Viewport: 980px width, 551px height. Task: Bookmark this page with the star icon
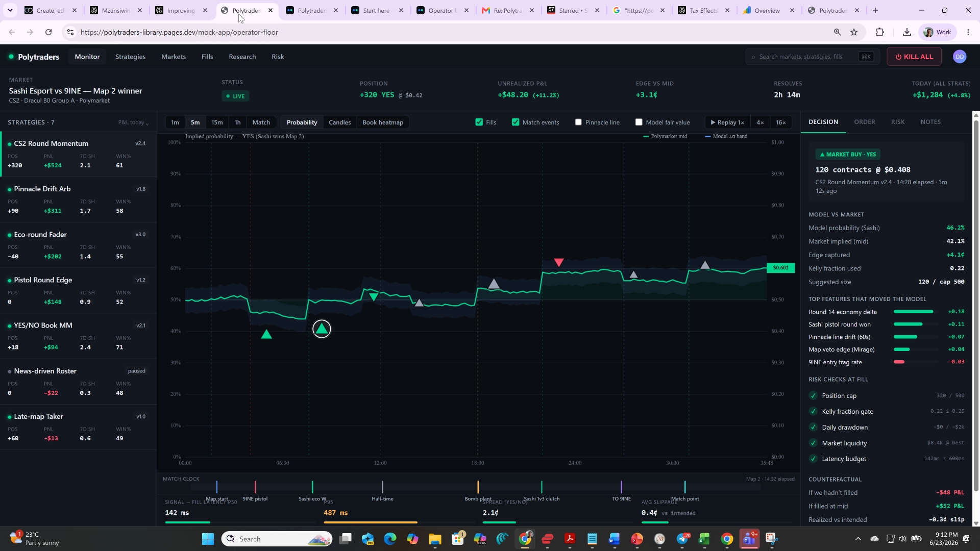click(854, 32)
